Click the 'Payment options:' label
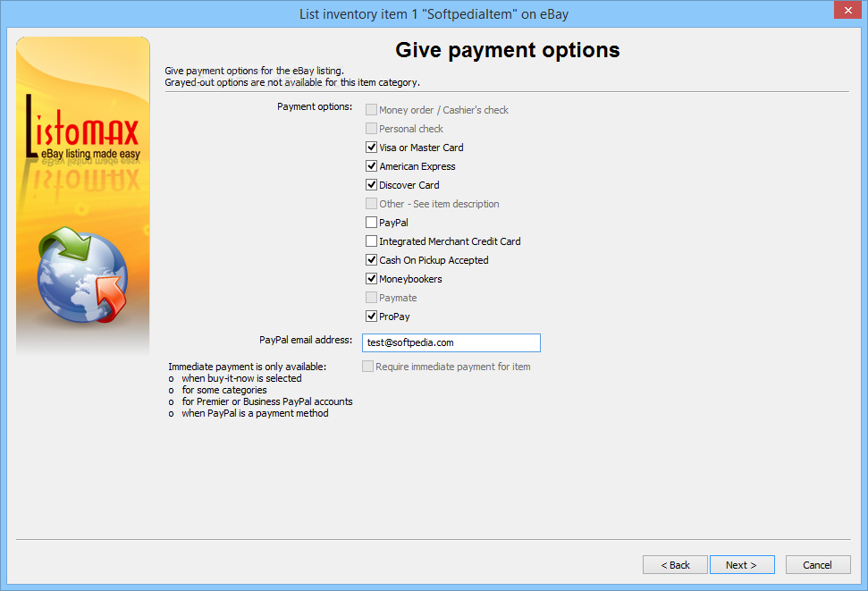 315,106
